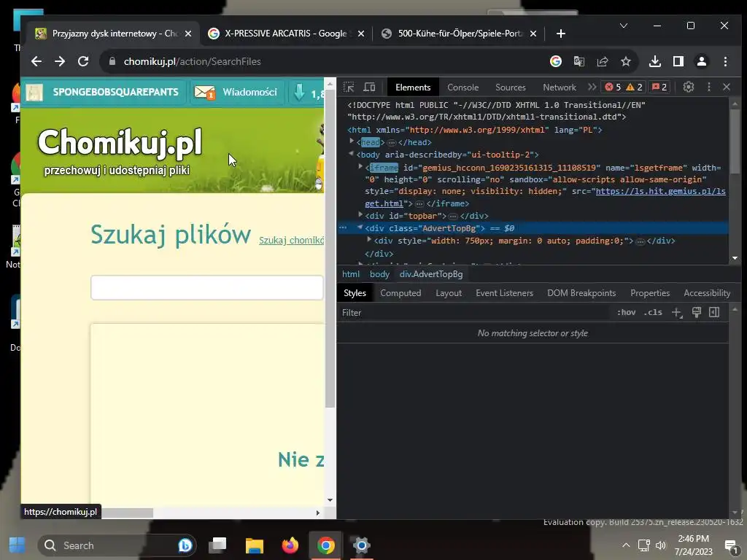Image resolution: width=747 pixels, height=560 pixels.
Task: Share this page using the share icon
Action: point(603,61)
